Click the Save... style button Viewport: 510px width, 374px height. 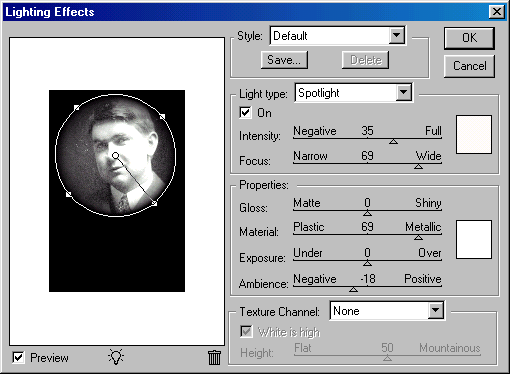(x=284, y=60)
